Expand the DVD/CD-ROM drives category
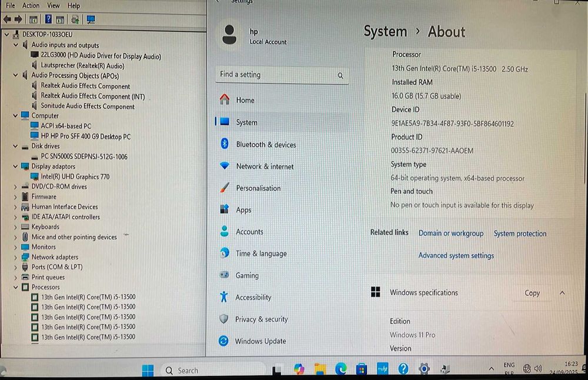Screen dimensions: 588x380 coord(16,186)
